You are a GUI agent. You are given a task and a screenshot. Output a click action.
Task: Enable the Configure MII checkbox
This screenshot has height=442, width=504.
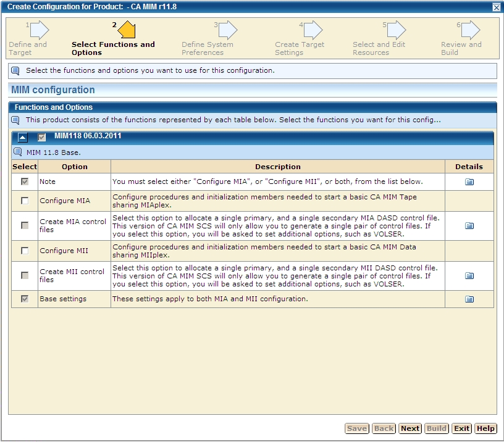point(25,251)
